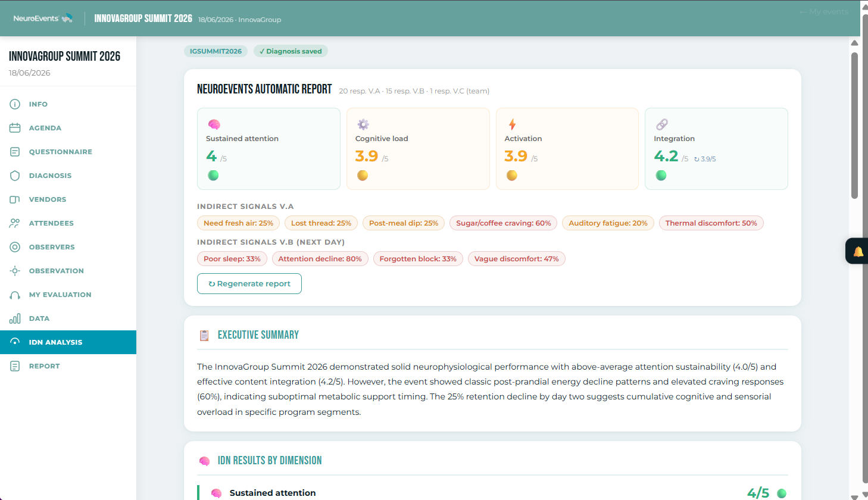Image resolution: width=868 pixels, height=500 pixels.
Task: Select the IDN Analysis menu item
Action: point(68,342)
